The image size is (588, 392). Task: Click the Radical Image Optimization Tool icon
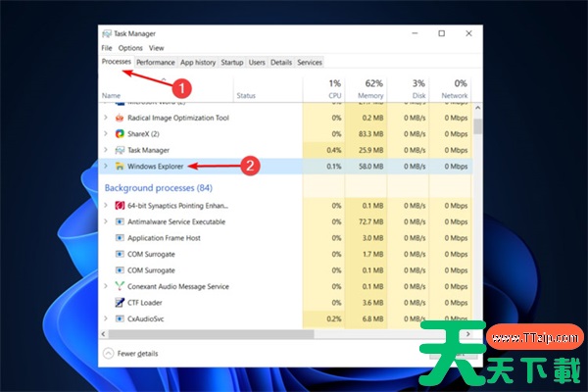(x=119, y=117)
